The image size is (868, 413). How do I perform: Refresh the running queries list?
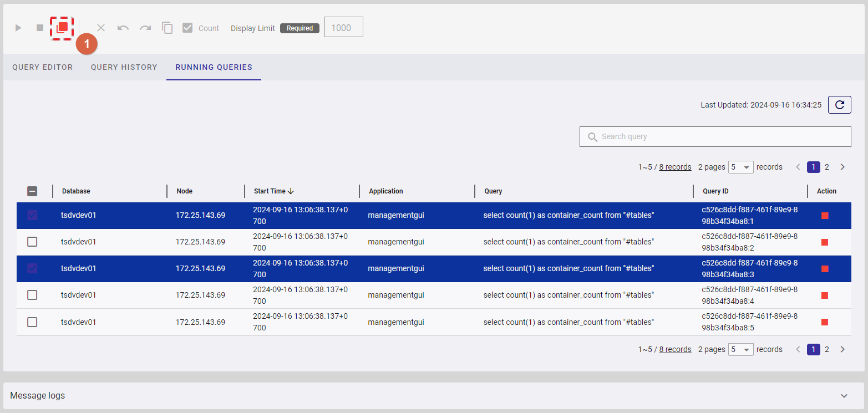[x=839, y=105]
